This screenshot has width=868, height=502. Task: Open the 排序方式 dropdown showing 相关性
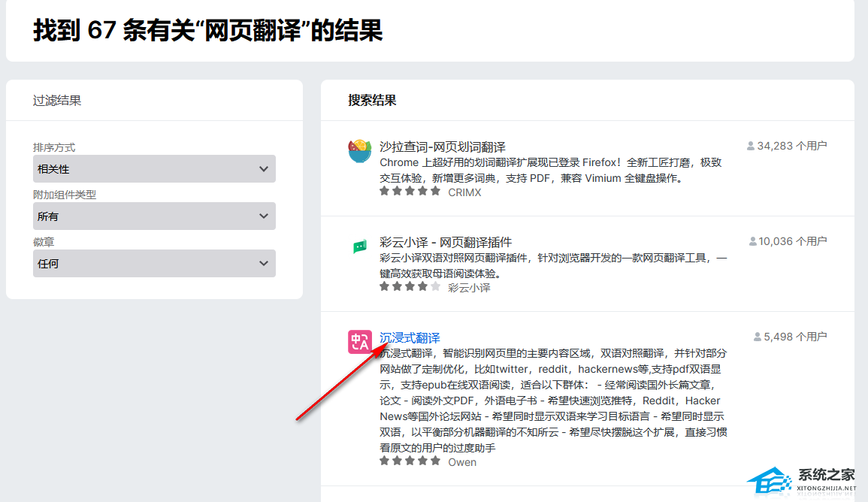point(154,169)
